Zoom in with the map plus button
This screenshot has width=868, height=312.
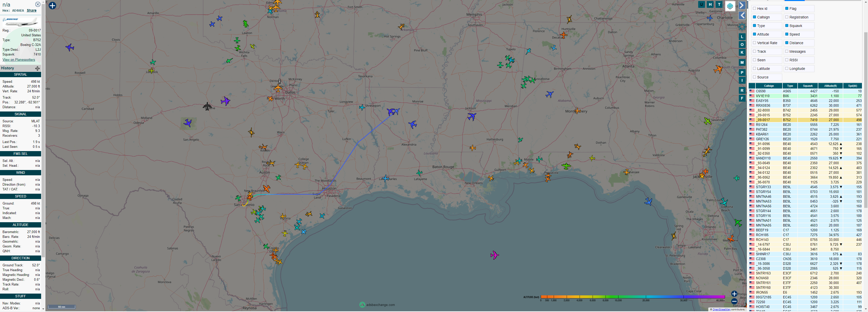[x=734, y=294]
